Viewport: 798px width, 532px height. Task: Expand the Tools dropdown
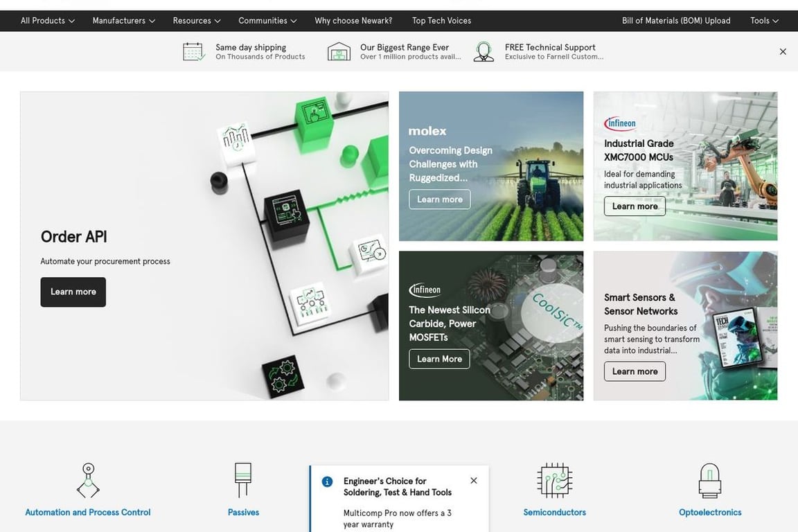point(764,21)
